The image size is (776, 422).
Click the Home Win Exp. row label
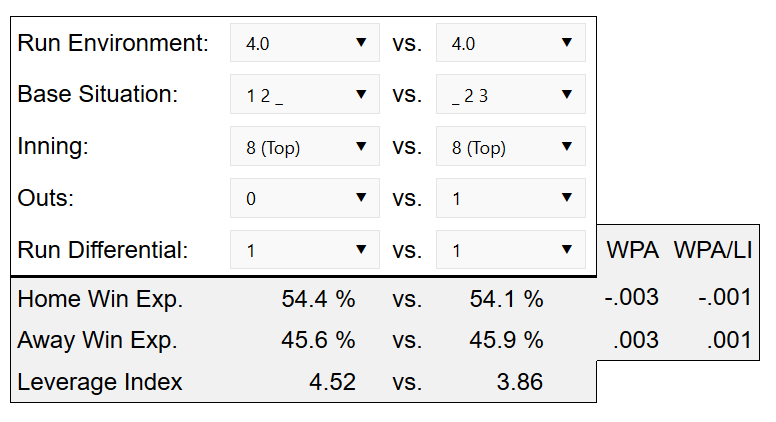(100, 299)
